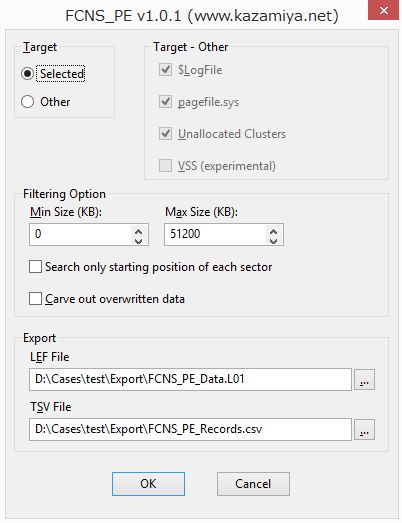Browse for LEF File with the ellipsis button
The width and height of the screenshot is (402, 523).
[x=364, y=379]
